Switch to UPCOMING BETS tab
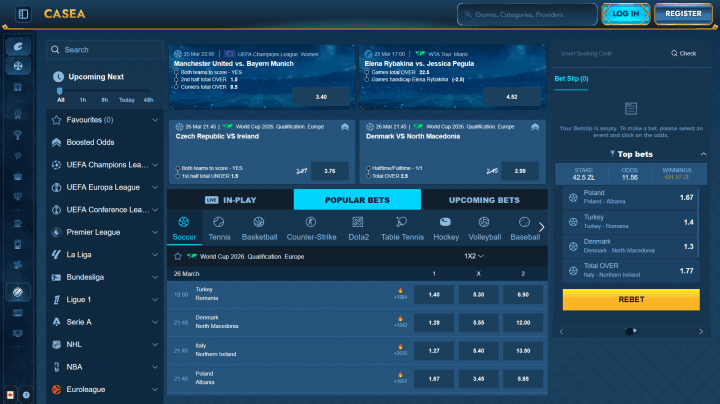 [x=484, y=200]
